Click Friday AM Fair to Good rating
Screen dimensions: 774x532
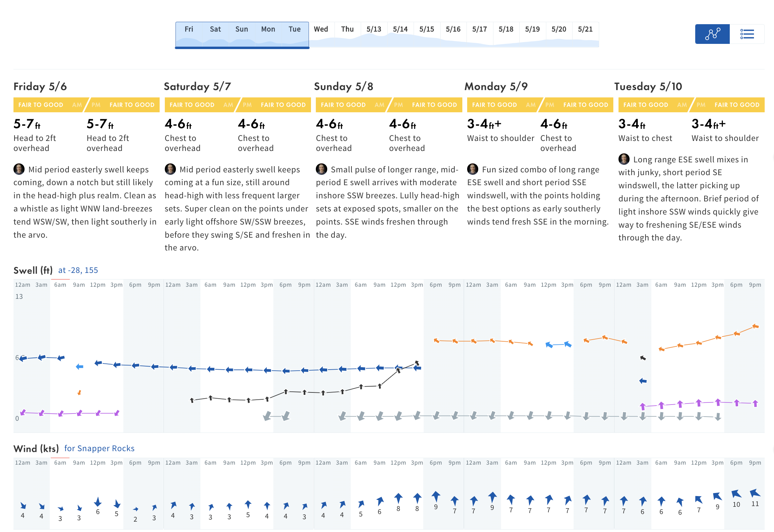[50, 105]
